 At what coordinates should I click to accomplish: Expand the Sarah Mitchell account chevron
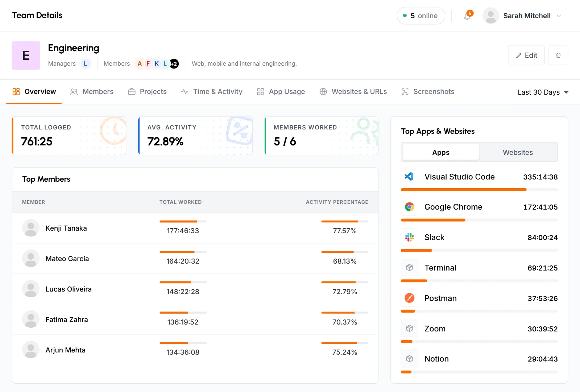[x=559, y=16]
